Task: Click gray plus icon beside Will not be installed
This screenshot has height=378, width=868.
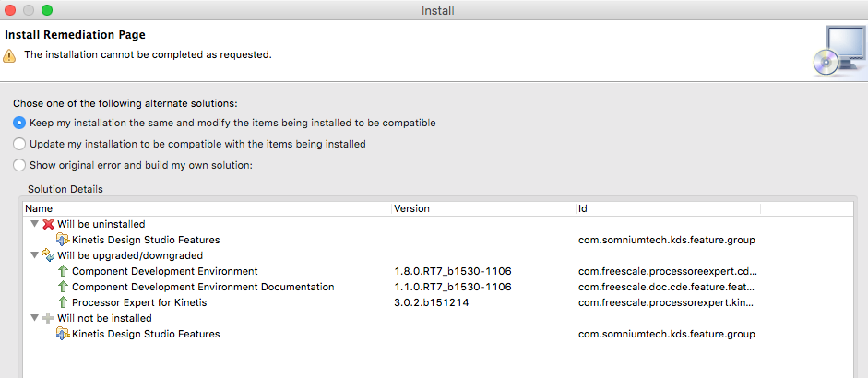Action: click(48, 318)
